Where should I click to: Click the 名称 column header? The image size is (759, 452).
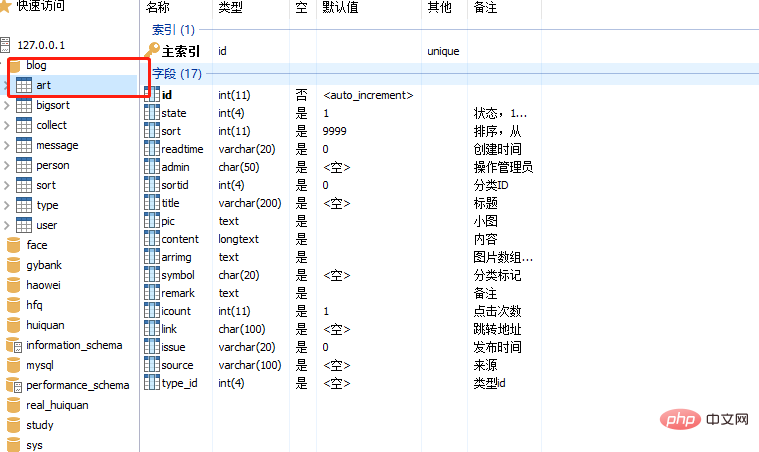[158, 7]
